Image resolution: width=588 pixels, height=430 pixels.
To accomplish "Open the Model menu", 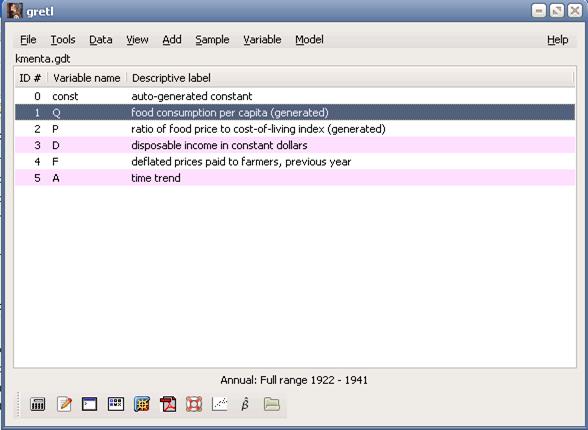I will pyautogui.click(x=309, y=39).
